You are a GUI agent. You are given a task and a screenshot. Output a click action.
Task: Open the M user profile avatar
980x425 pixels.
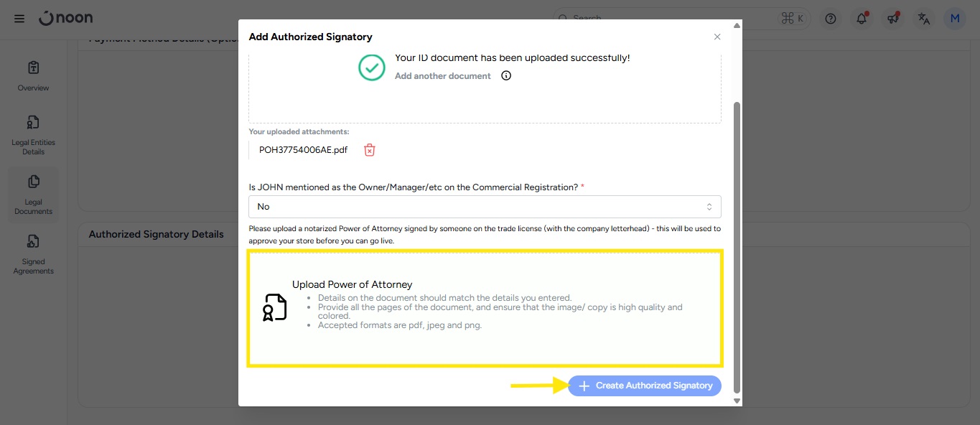[955, 19]
